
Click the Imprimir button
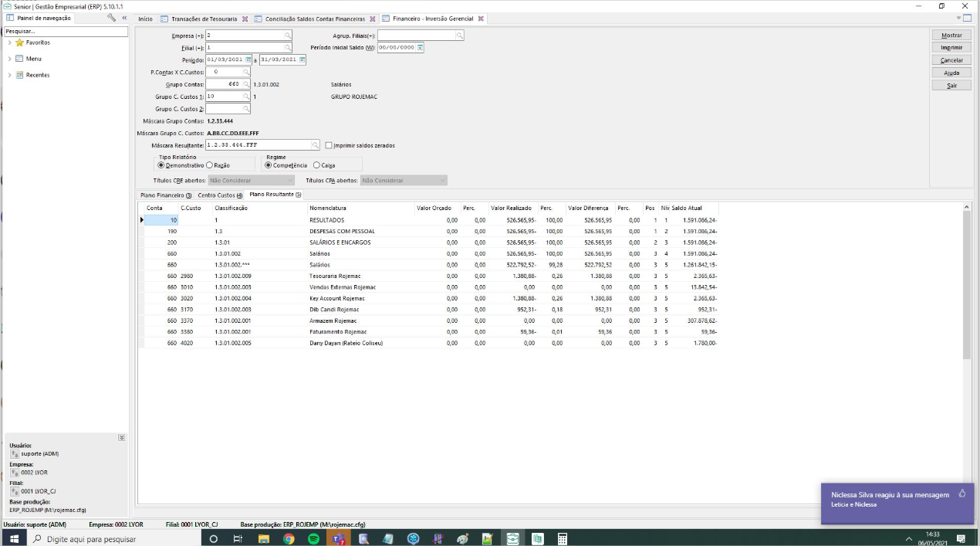tap(951, 48)
